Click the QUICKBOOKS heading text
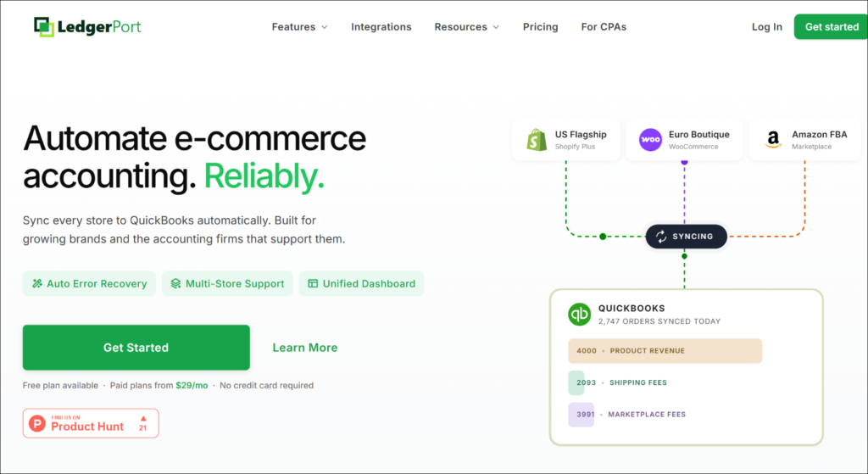 tap(632, 309)
